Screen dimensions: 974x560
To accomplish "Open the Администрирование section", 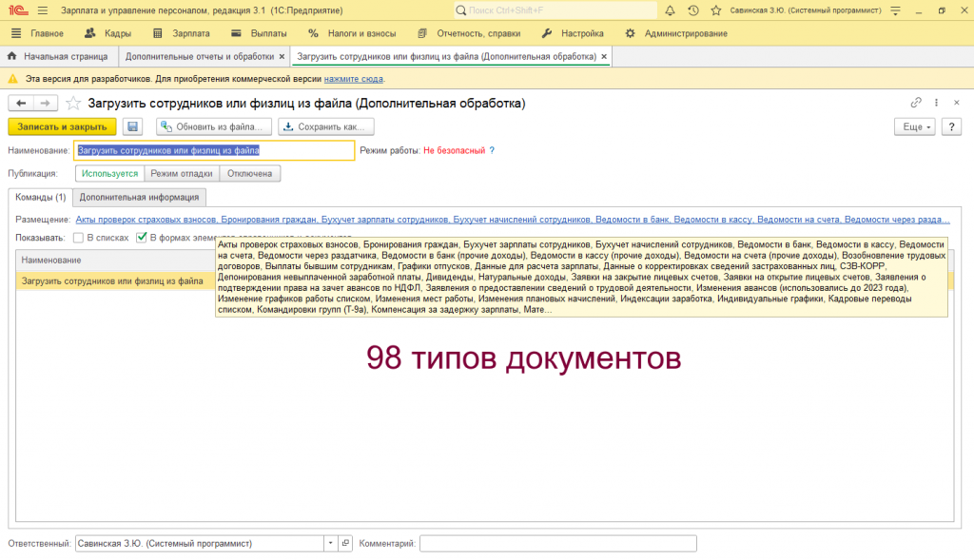I will point(676,33).
